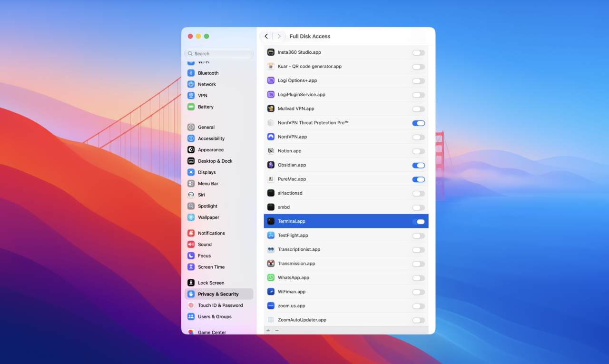This screenshot has height=364, width=609.
Task: Click the Spotlight magnifier icon
Action: [191, 206]
